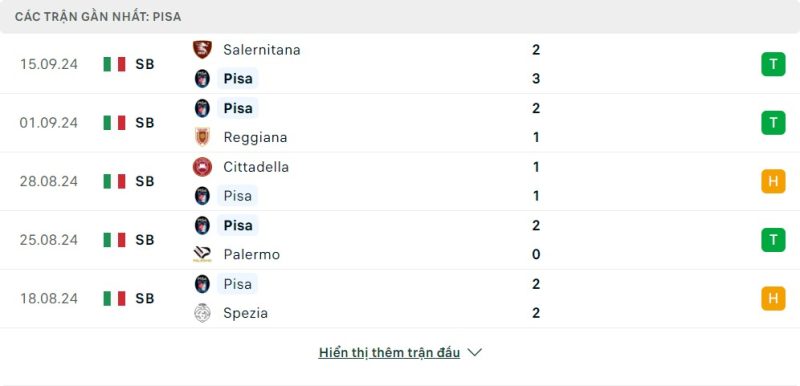Viewport: 800px width, 386px height.
Task: Open the Salernitana team name
Action: [x=262, y=49]
